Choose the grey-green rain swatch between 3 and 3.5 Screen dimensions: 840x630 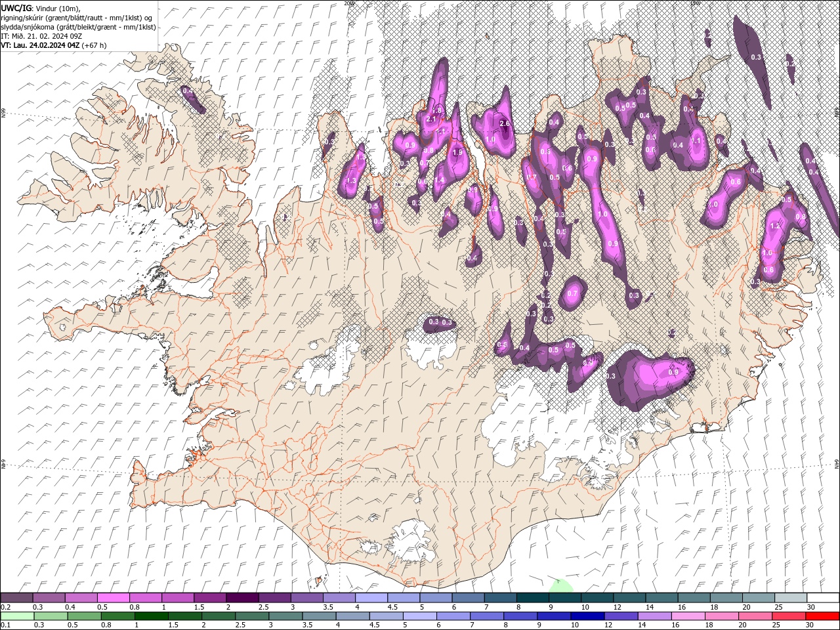coord(285,616)
